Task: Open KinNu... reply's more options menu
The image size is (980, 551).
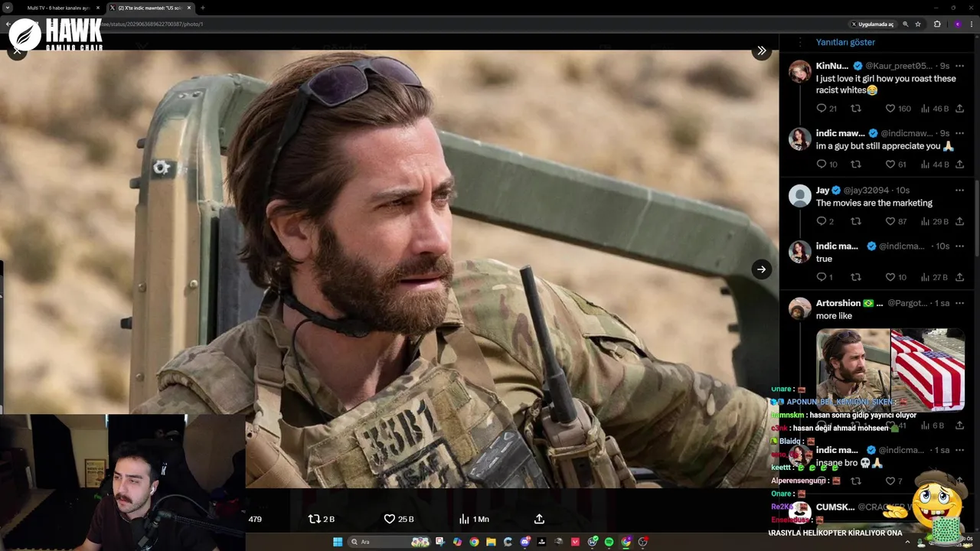Action: click(959, 66)
